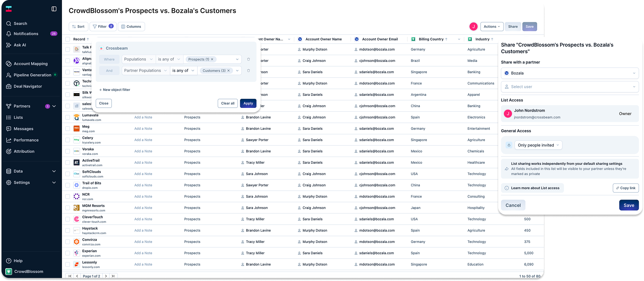Select the ActiveTrail row checkbox
Viewport: 644px width, 281px height.
(68, 163)
